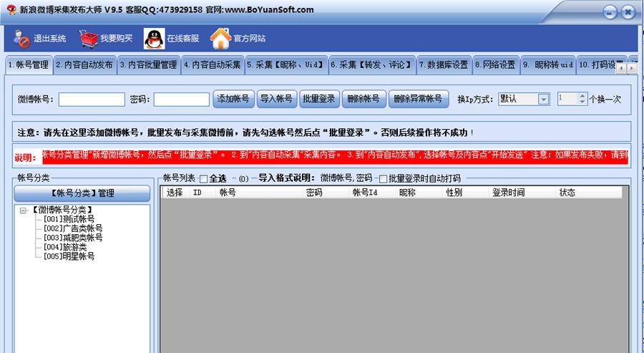This screenshot has height=353, width=644.
Task: Close the window with title bar X
Action: coord(628,12)
